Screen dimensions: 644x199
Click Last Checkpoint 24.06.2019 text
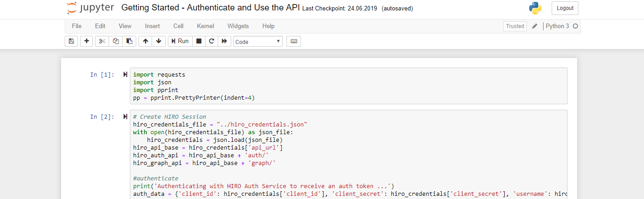click(339, 9)
